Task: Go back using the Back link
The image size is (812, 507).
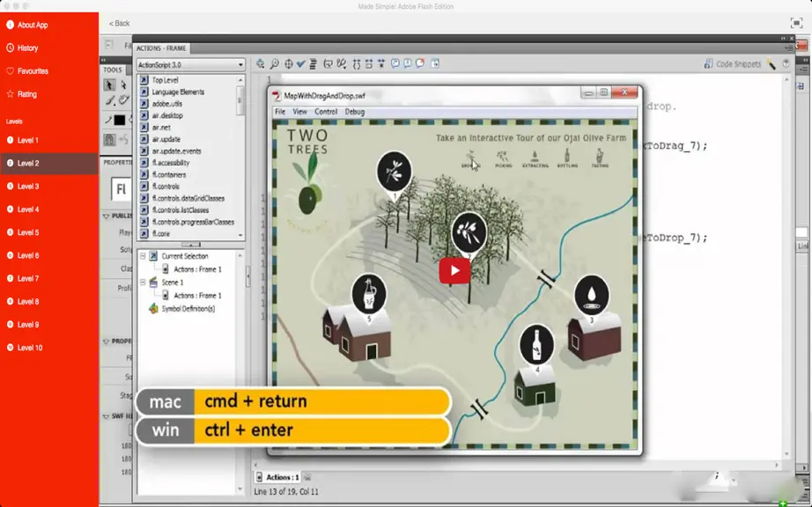Action: (x=119, y=23)
